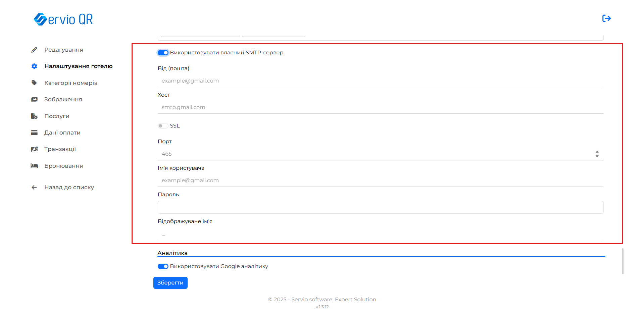The width and height of the screenshot is (644, 309).
Task: Click the images icon beside Зображення
Action: (x=34, y=100)
